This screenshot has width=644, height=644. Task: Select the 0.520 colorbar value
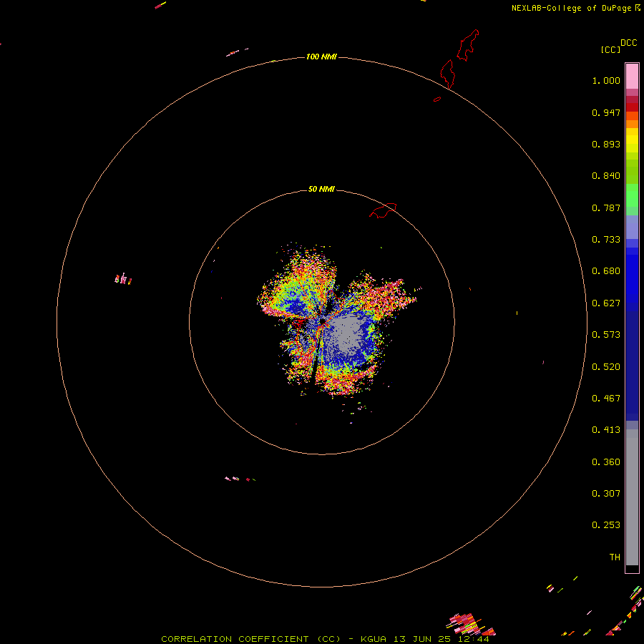606,367
